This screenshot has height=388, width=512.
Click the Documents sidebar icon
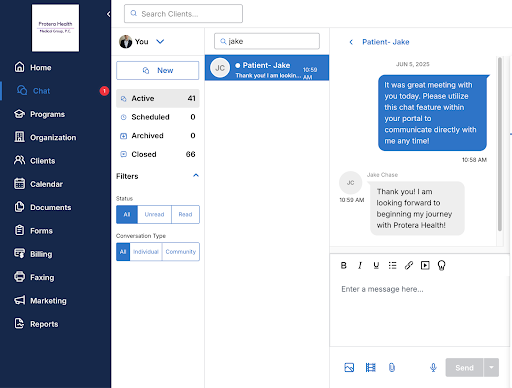[19, 207]
